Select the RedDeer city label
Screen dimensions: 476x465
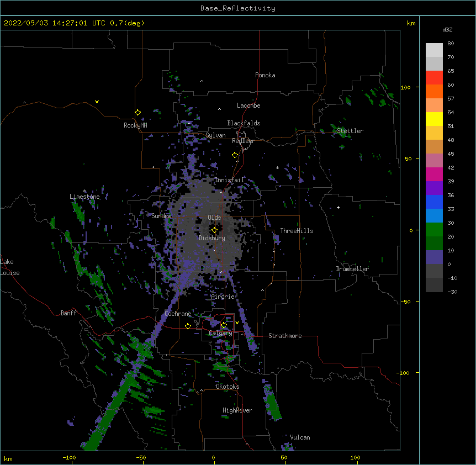243,141
